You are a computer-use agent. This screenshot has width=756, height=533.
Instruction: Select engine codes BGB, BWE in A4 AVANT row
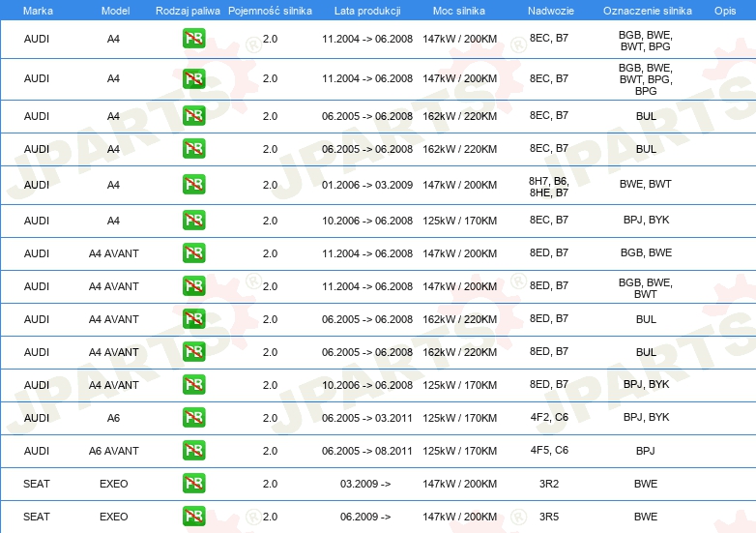click(646, 252)
